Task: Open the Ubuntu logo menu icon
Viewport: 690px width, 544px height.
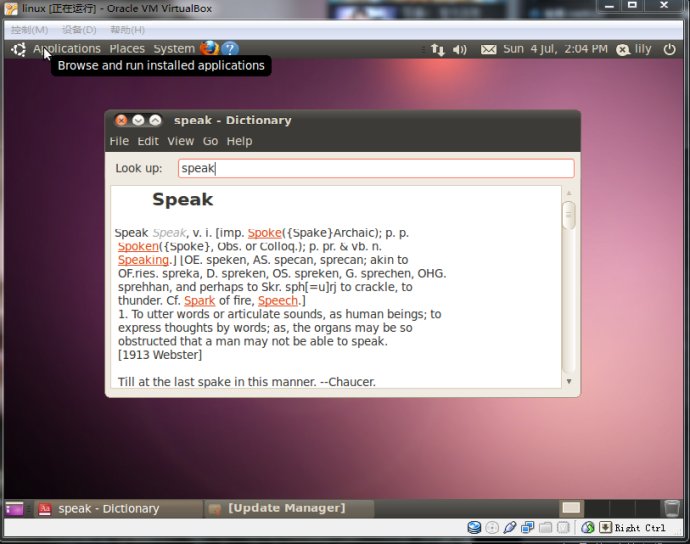Action: pos(18,49)
